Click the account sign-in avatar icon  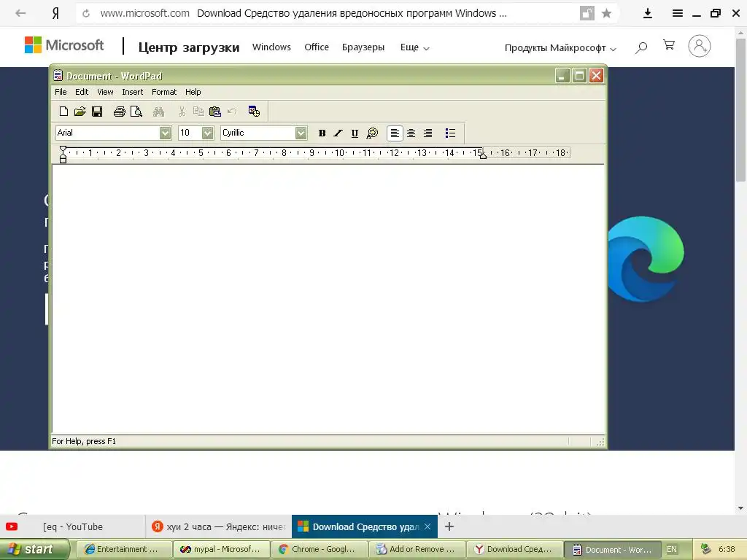700,46
